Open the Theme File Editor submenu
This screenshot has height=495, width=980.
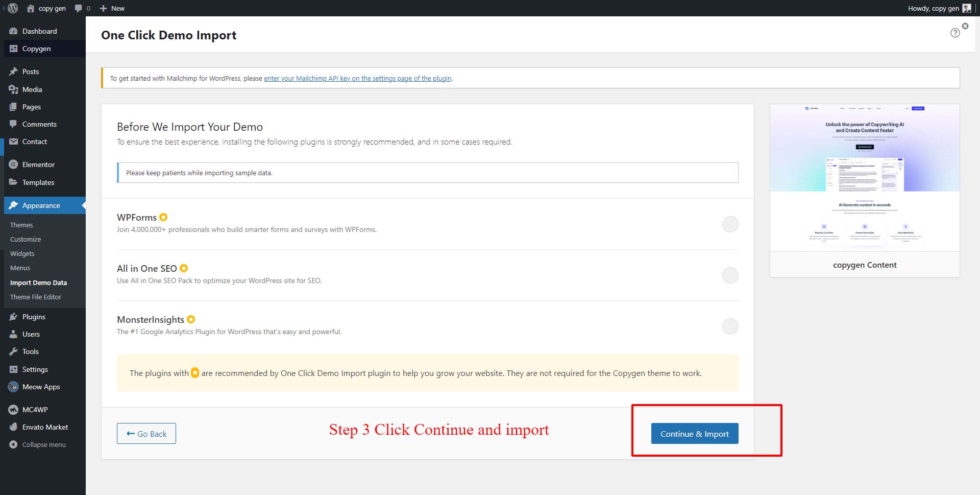point(36,297)
